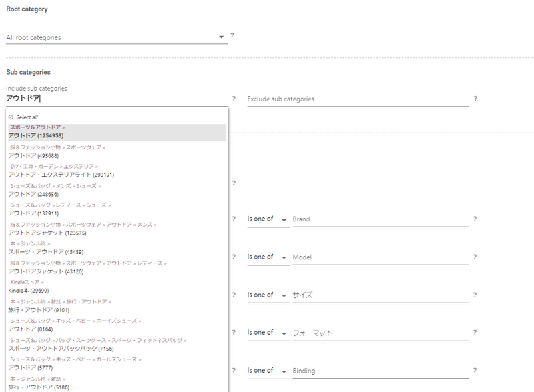534x392 pixels.
Task: Open the All root categories dropdown
Action: [x=116, y=37]
